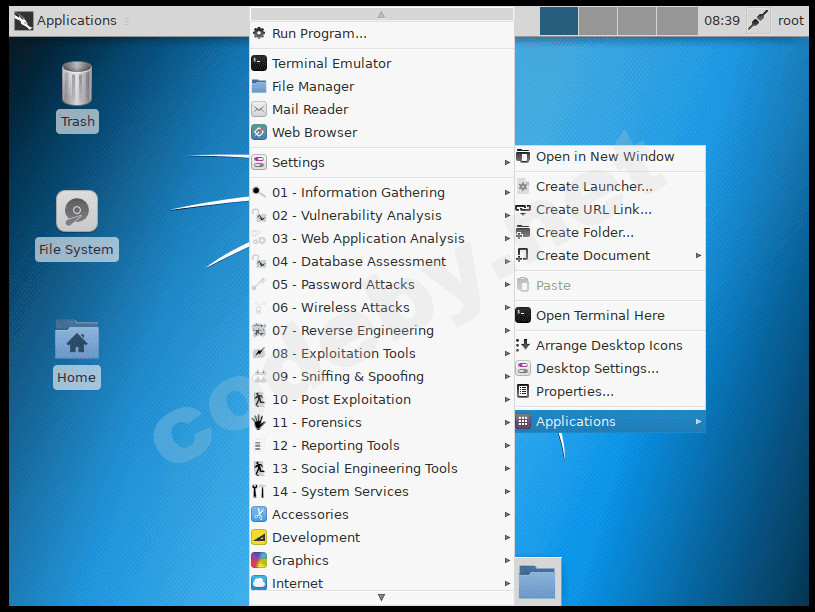Image resolution: width=815 pixels, height=612 pixels.
Task: Click the Reverse Engineering icon
Action: point(259,330)
